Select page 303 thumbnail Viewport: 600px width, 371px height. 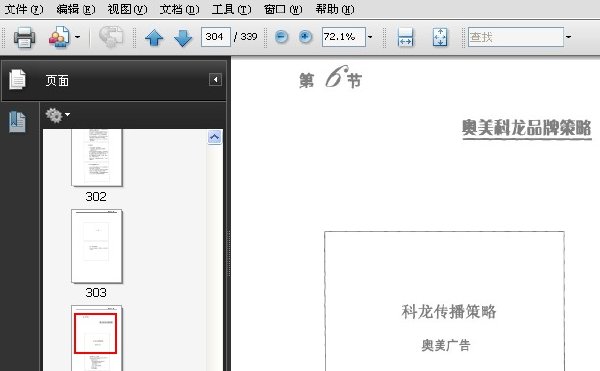(97, 246)
